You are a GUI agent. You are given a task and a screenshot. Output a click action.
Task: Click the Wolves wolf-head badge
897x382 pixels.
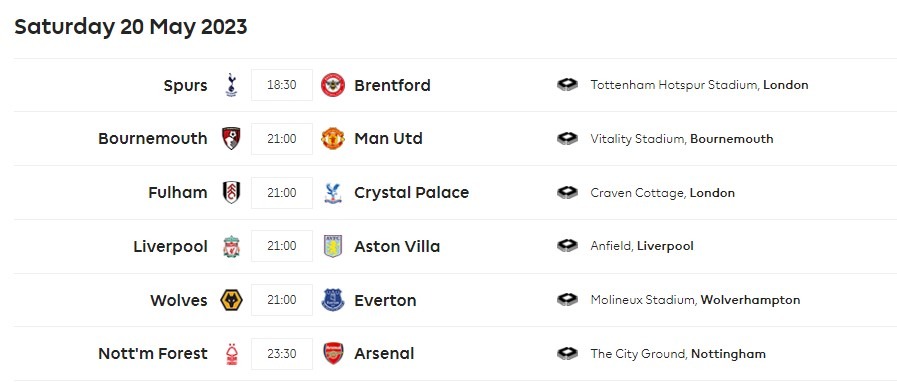tap(231, 300)
